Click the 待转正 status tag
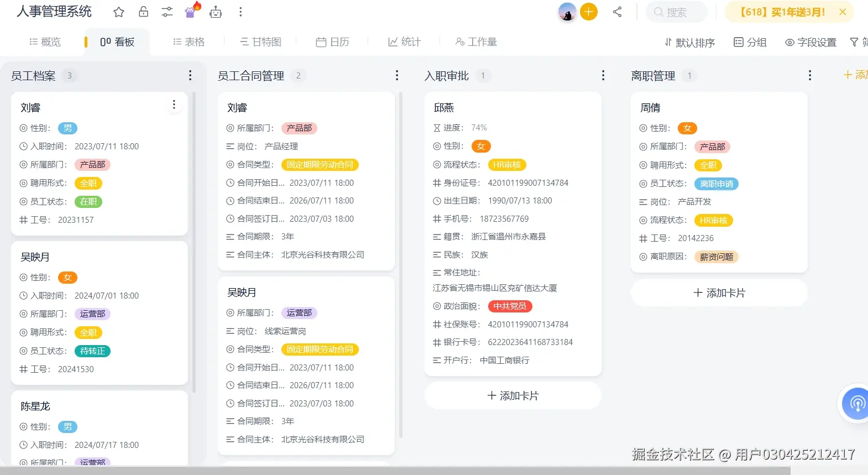Screen dimensions: 868x475 coord(93,351)
